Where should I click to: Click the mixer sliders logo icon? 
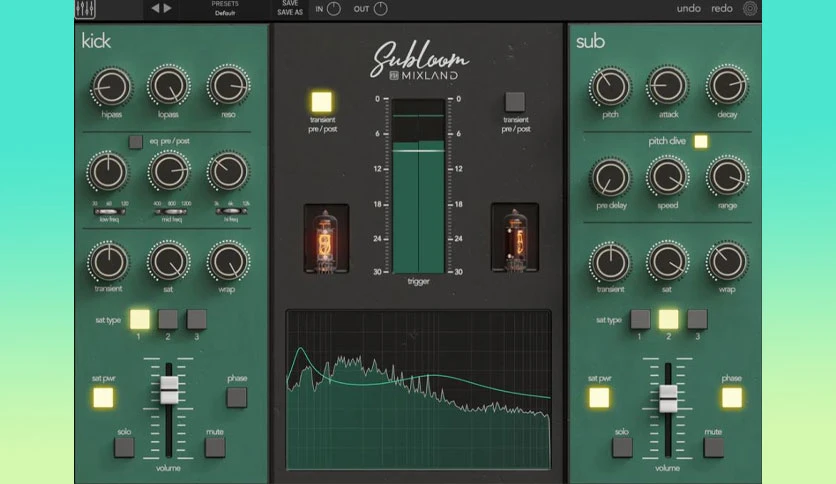(x=85, y=9)
